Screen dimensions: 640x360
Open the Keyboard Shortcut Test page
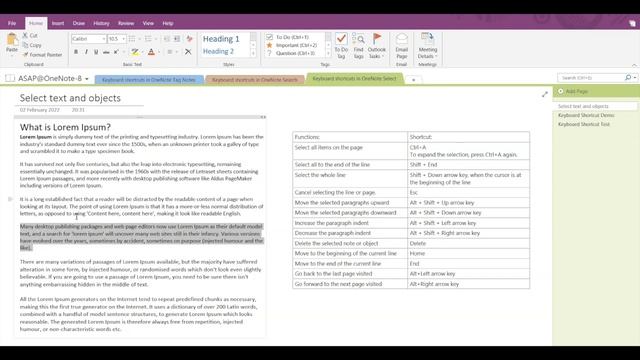[584, 124]
